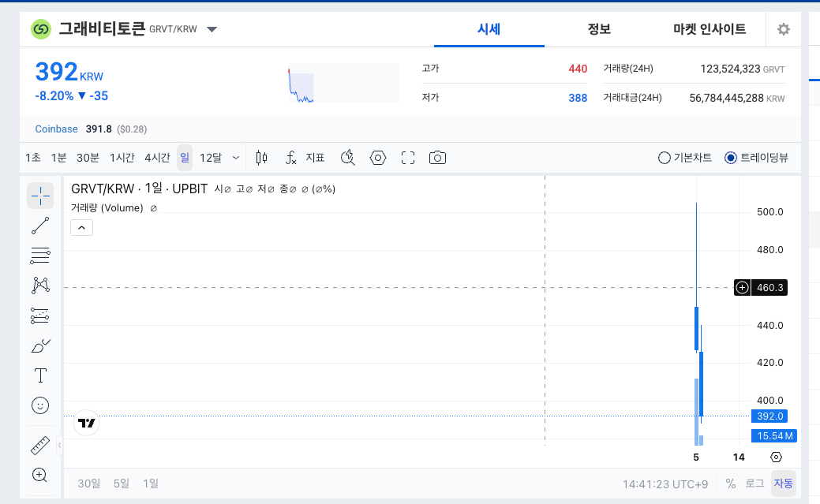Select the crosshair cursor tool
Viewport: 820px width, 504px height.
coord(40,196)
